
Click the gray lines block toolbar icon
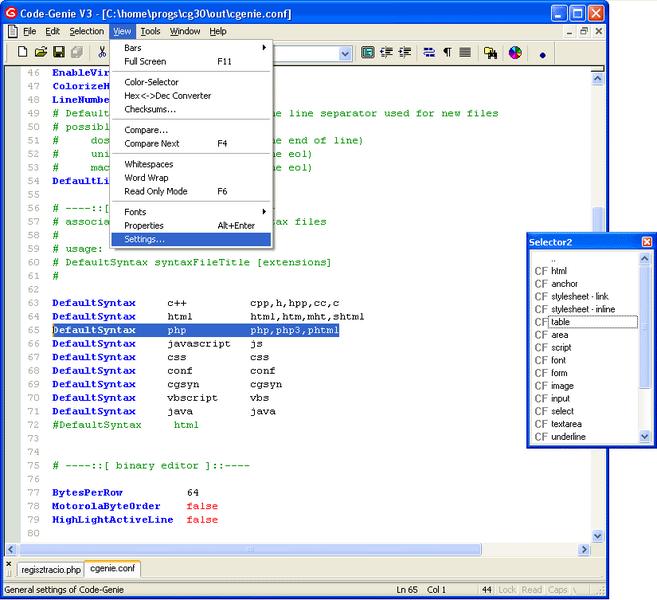click(x=465, y=52)
